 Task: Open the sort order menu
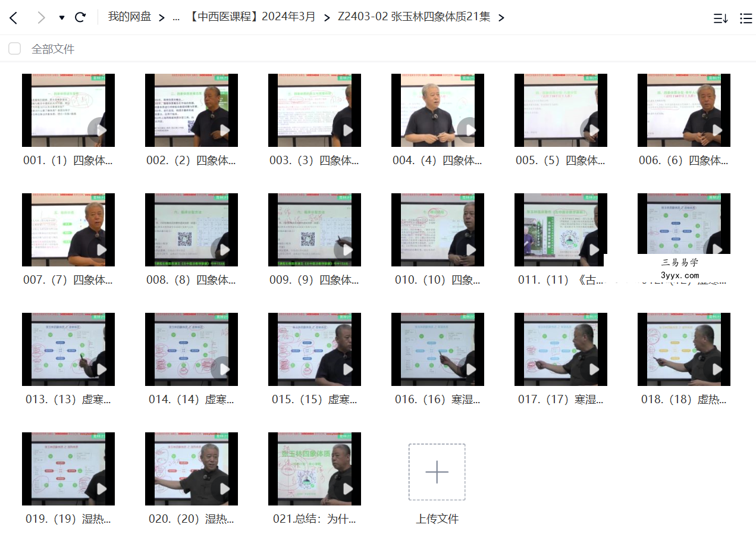click(x=720, y=18)
